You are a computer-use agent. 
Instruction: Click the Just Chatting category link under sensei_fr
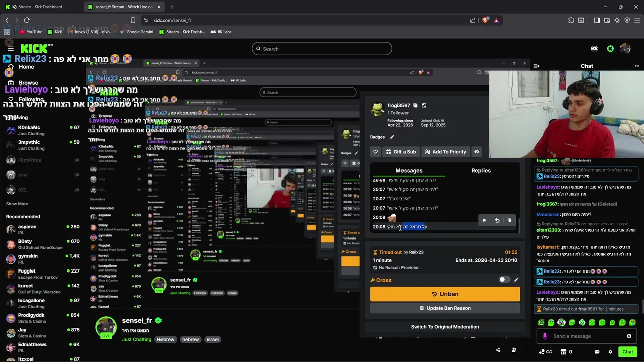pyautogui.click(x=136, y=340)
